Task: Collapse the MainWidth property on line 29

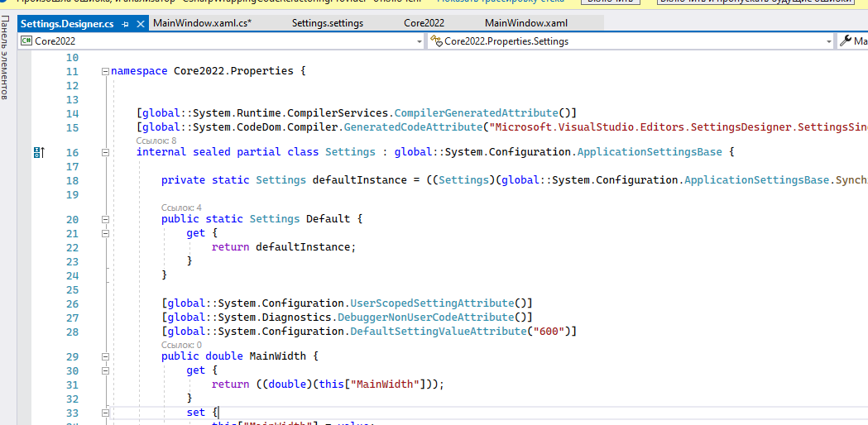Action: tap(105, 356)
